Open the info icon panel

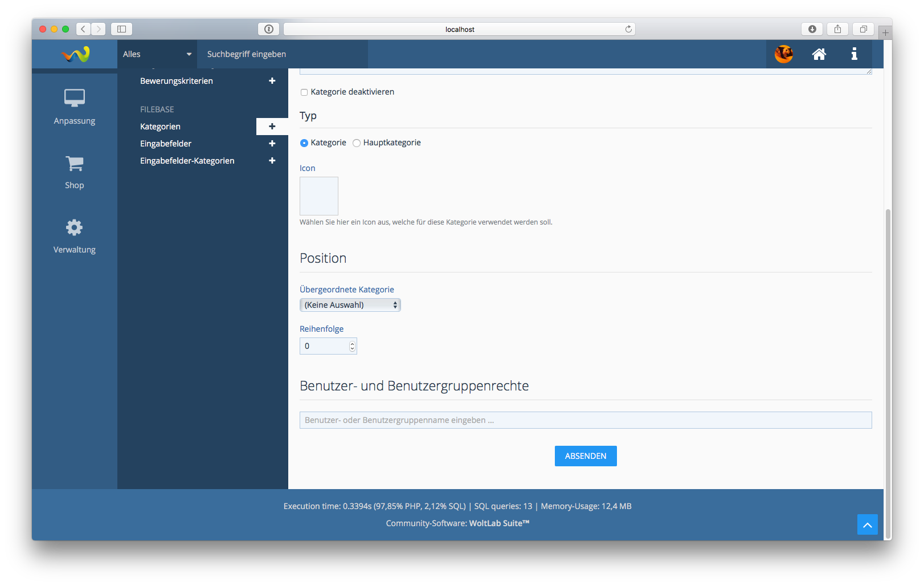tap(854, 54)
